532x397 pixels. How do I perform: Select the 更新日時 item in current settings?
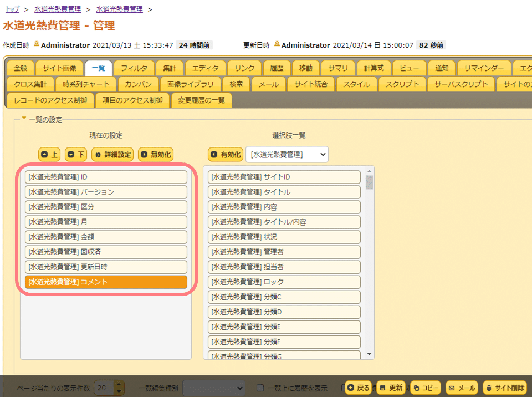click(x=106, y=267)
